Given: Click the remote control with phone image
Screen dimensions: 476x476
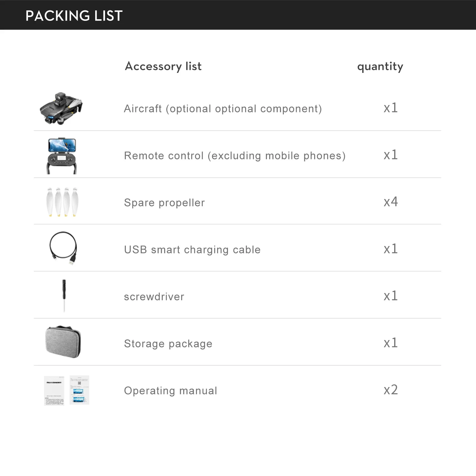Looking at the screenshot, I should pyautogui.click(x=62, y=156).
